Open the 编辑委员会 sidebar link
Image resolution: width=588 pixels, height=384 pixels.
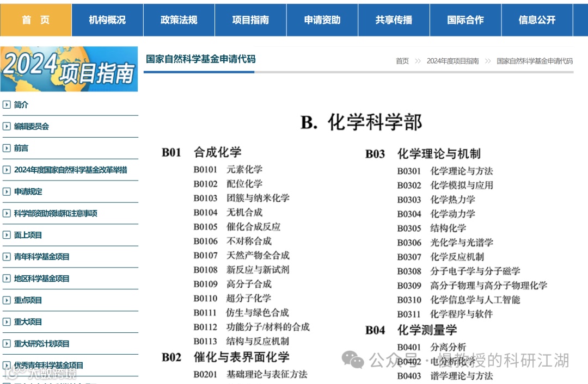point(32,126)
